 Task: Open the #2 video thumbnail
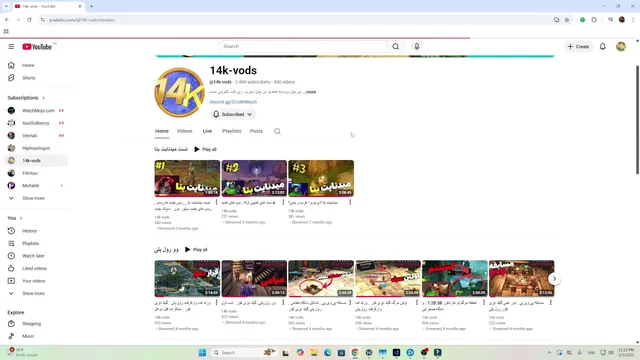[x=254, y=178]
